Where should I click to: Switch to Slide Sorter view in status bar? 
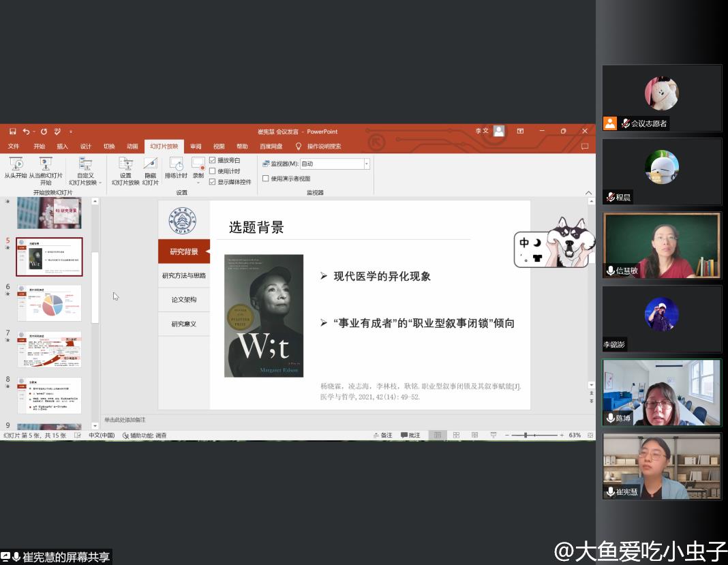click(456, 435)
